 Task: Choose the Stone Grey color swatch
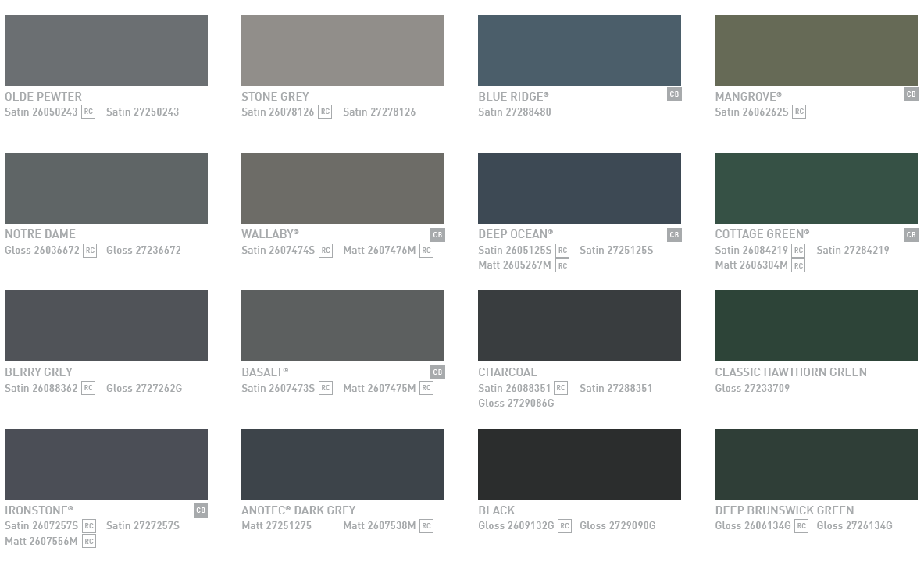(342, 50)
